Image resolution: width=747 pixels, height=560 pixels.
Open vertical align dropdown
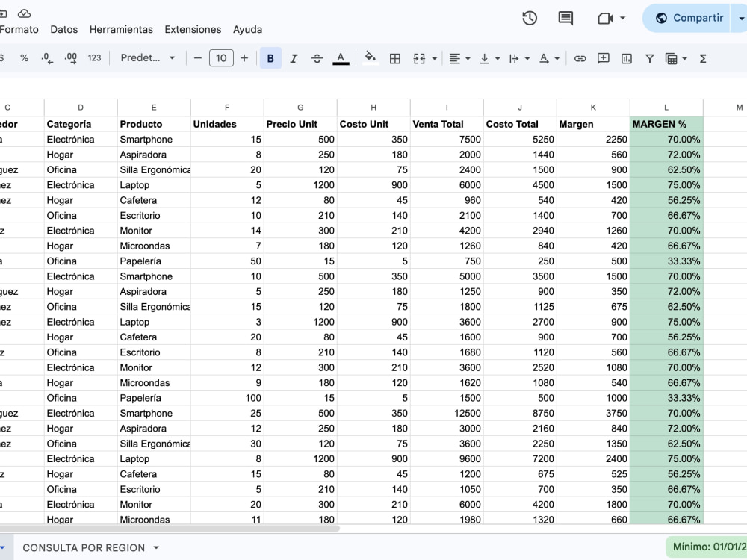click(x=489, y=58)
